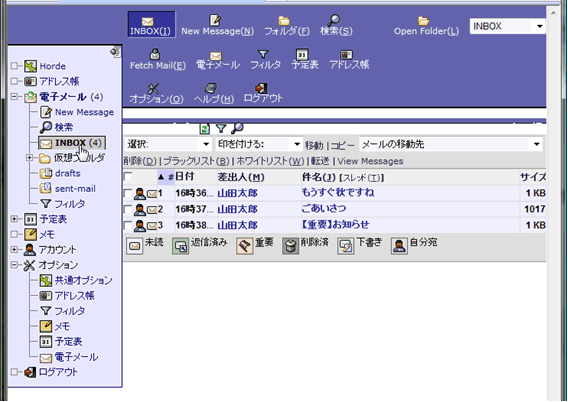Tick checkbox for message もうすぐ秋ですね
Image resolution: width=568 pixels, height=402 pixels.
coord(128,193)
